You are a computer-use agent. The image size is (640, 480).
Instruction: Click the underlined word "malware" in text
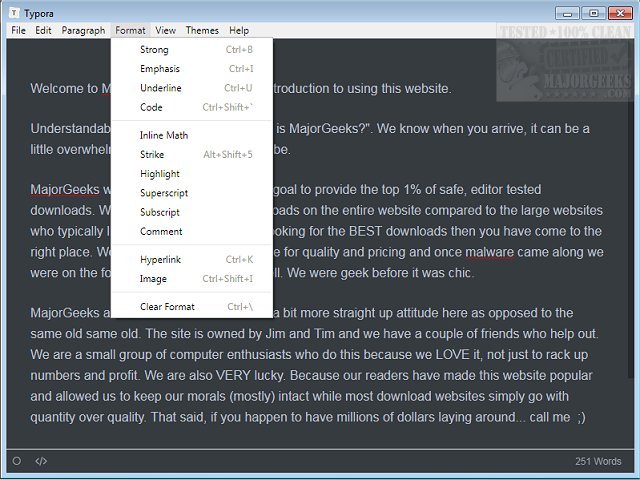click(489, 252)
